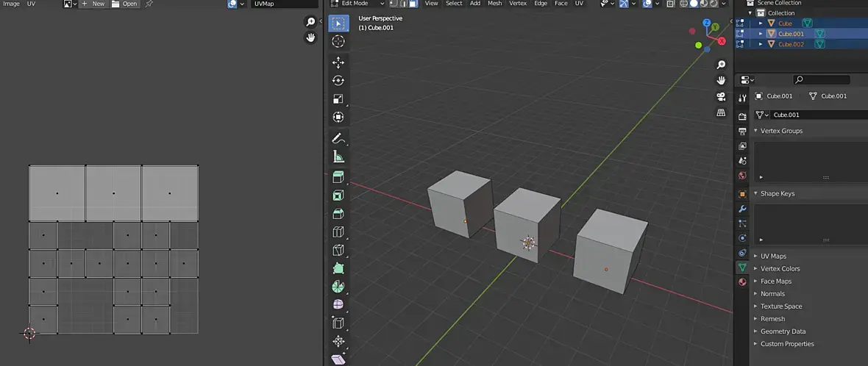Select the Measure tool
This screenshot has height=366, width=868.
tap(338, 157)
